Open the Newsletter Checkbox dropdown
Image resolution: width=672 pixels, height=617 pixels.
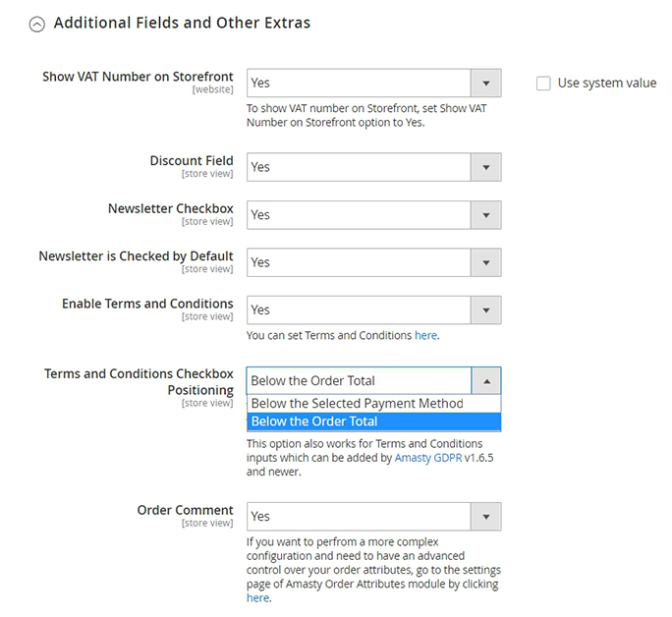(359, 214)
